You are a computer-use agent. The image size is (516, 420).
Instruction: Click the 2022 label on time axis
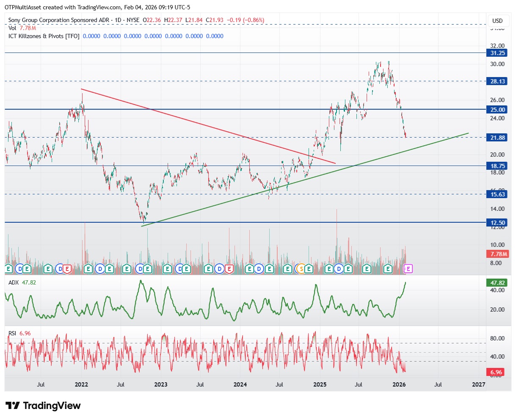pyautogui.click(x=81, y=384)
